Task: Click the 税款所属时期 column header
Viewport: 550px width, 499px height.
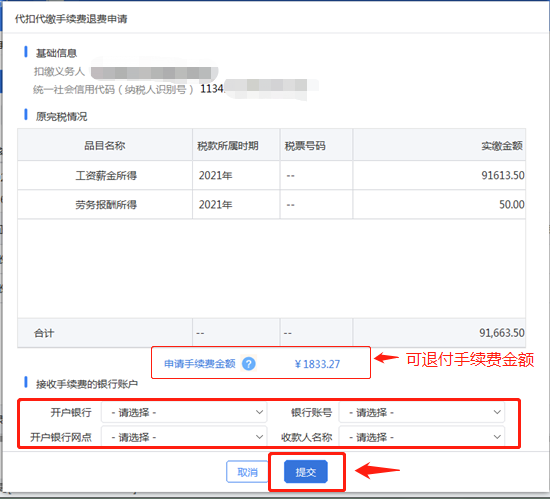Action: click(x=236, y=145)
